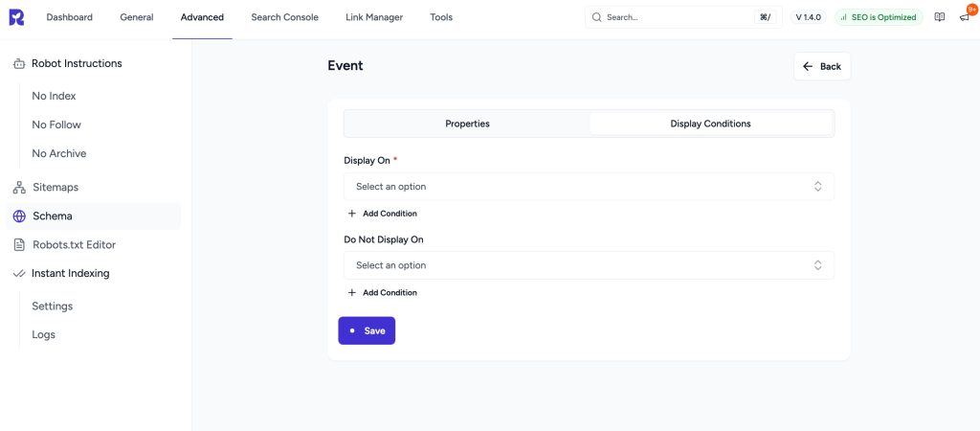Viewport: 980px width, 431px height.
Task: Switch to the Properties tab
Action: tap(467, 124)
